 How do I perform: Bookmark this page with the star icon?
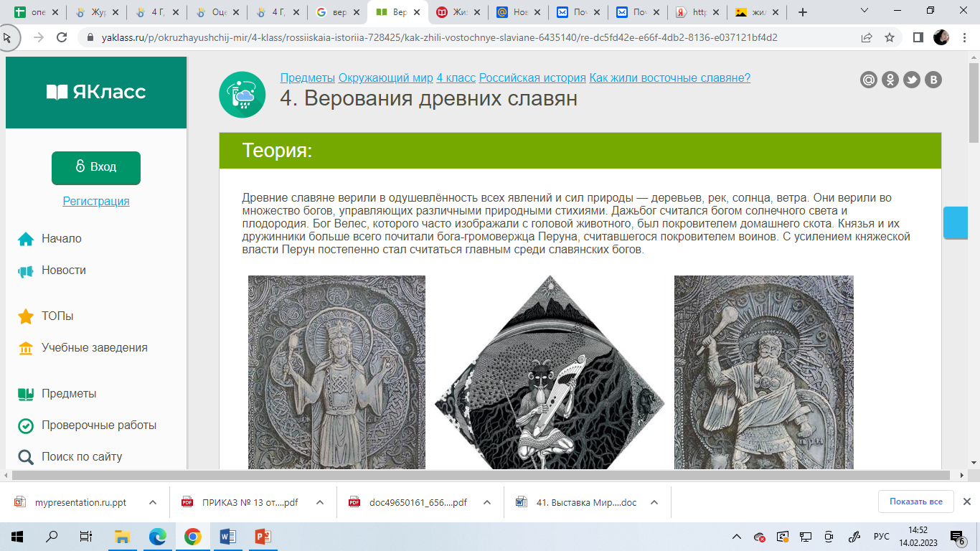pyautogui.click(x=890, y=37)
